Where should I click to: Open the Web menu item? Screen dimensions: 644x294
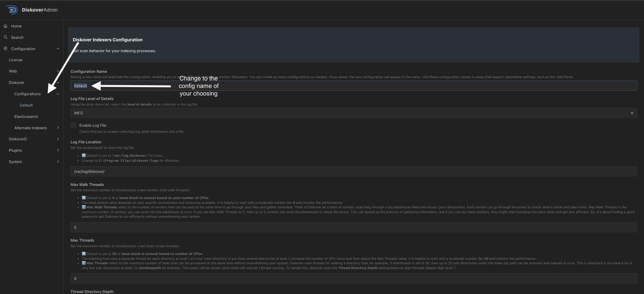coord(13,71)
